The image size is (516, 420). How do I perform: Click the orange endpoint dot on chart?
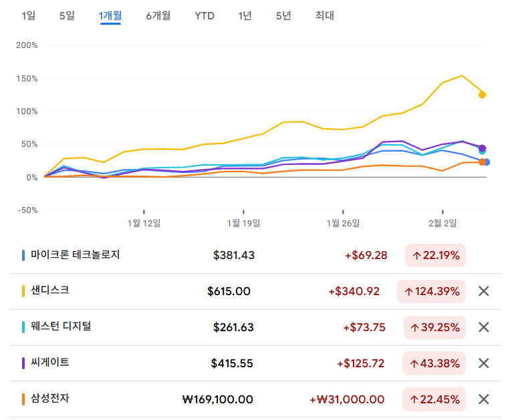pyautogui.click(x=482, y=162)
